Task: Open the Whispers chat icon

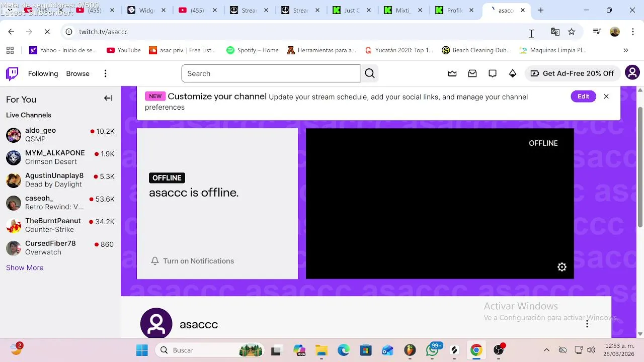Action: pos(493,73)
